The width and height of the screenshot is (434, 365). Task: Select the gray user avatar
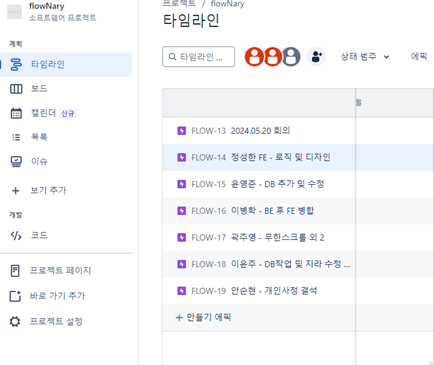tap(291, 57)
